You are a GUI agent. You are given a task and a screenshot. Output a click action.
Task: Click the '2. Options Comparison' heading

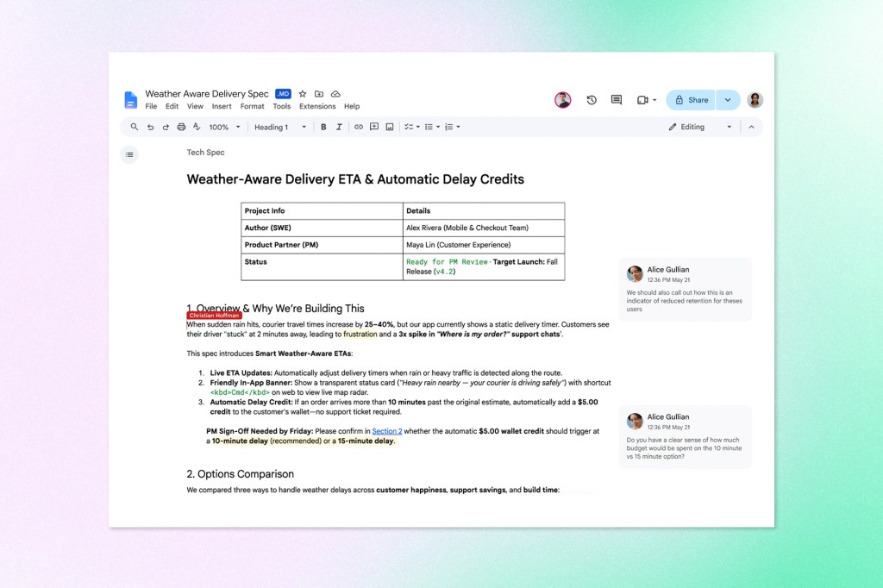tap(241, 473)
